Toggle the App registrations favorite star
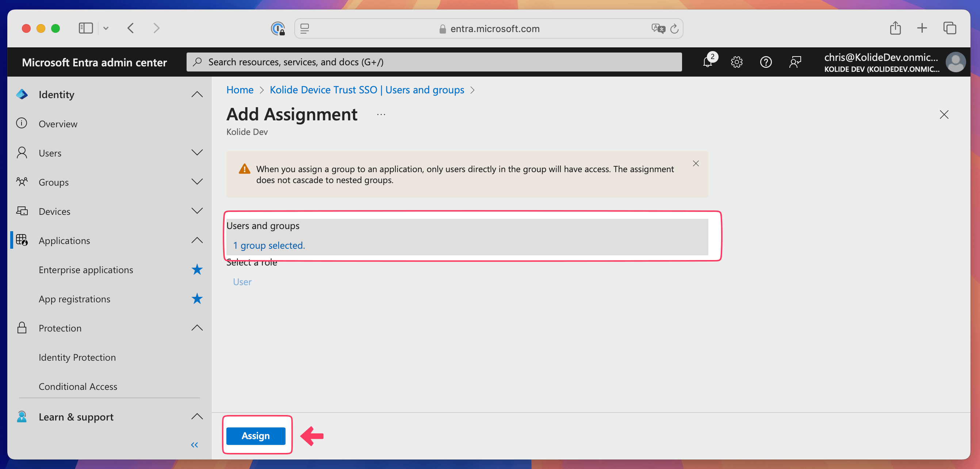 tap(197, 299)
